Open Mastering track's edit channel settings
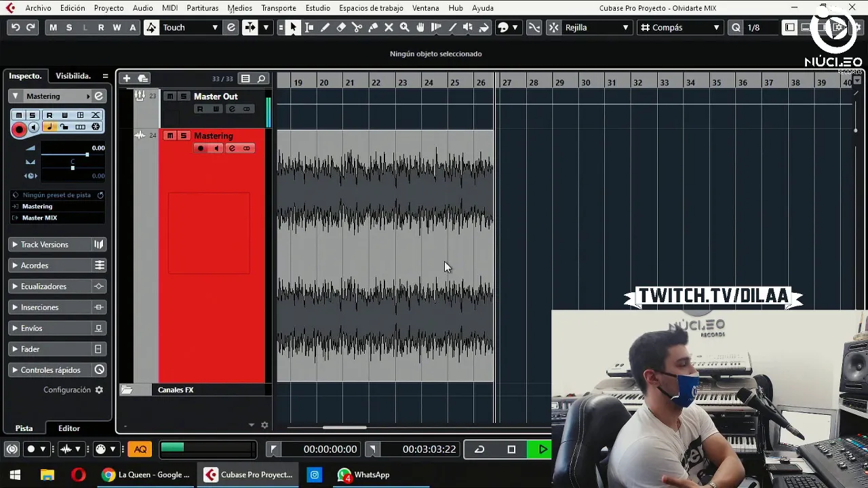868x488 pixels. [232, 148]
